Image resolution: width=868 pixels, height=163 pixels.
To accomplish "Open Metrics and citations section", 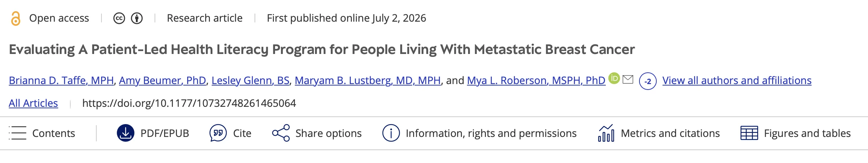I will [670, 133].
